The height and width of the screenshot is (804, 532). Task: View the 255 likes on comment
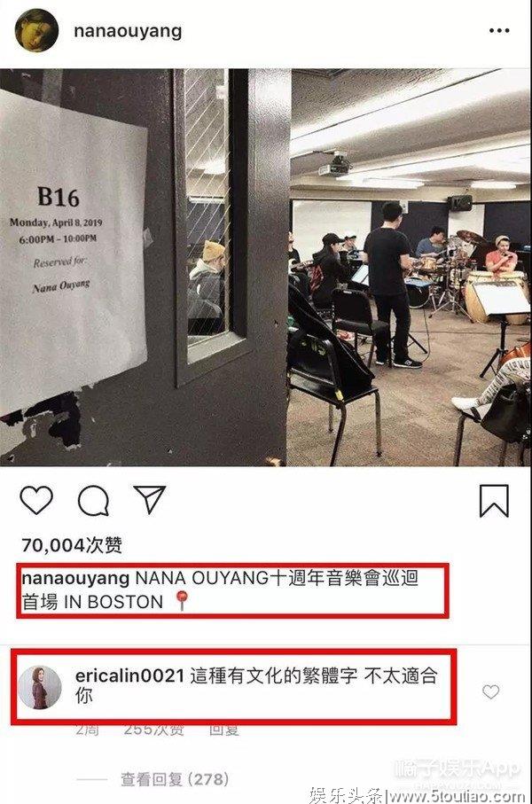click(x=153, y=730)
